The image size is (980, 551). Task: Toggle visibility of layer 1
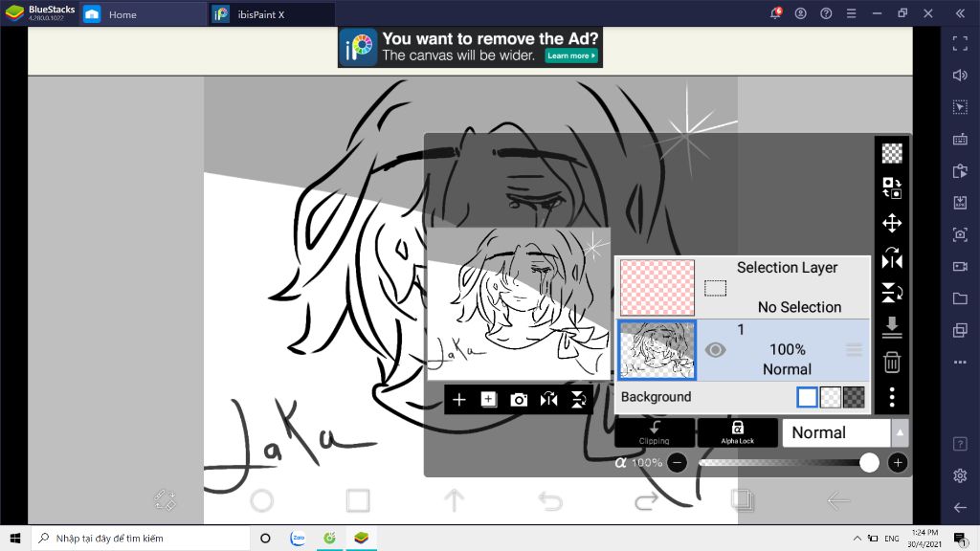pos(715,350)
